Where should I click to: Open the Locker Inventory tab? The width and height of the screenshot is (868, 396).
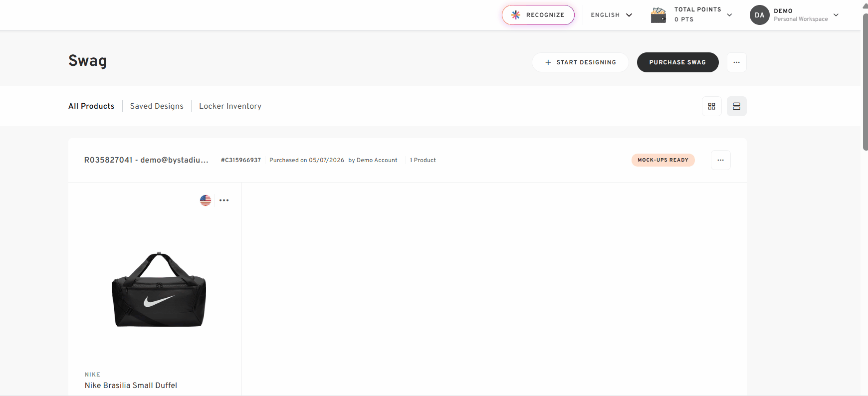point(230,106)
